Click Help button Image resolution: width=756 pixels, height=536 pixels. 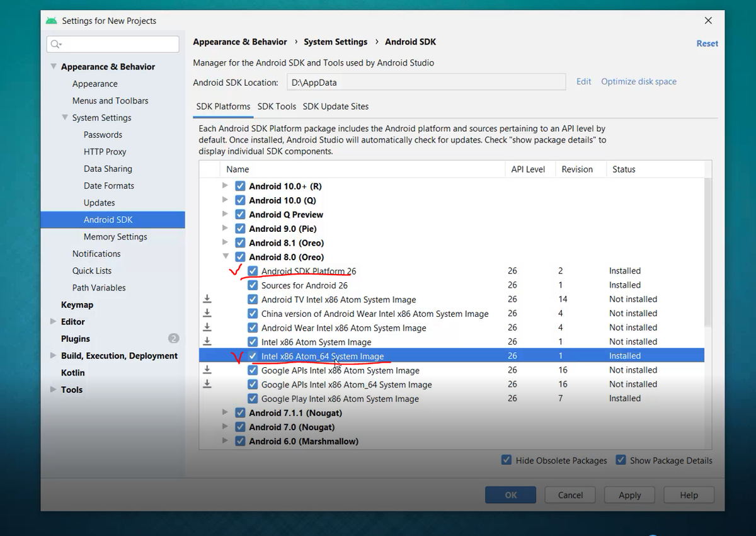[x=689, y=495]
